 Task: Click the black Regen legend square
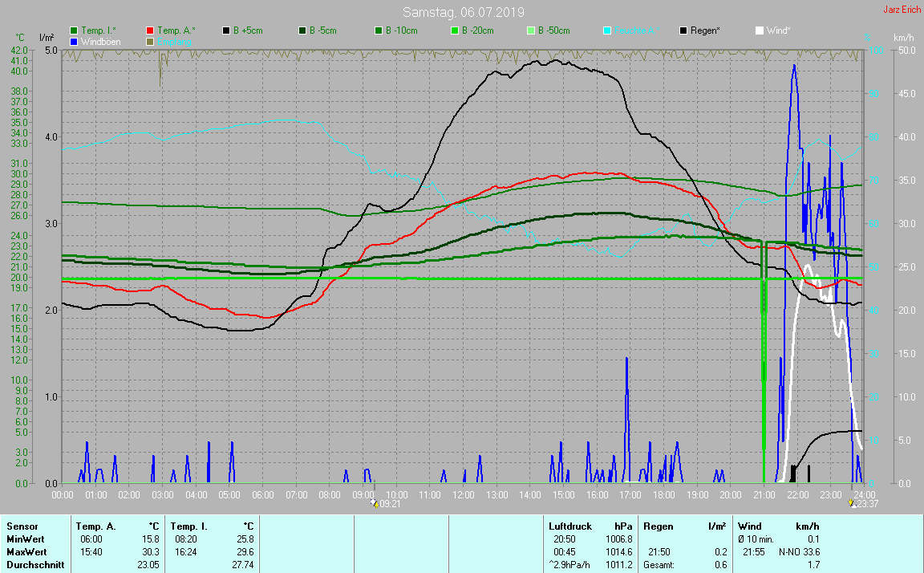click(x=683, y=30)
